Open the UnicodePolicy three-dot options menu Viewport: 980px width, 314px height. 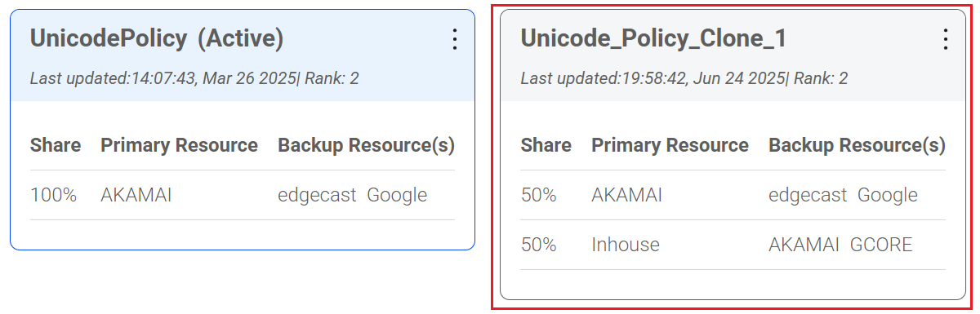pos(455,39)
